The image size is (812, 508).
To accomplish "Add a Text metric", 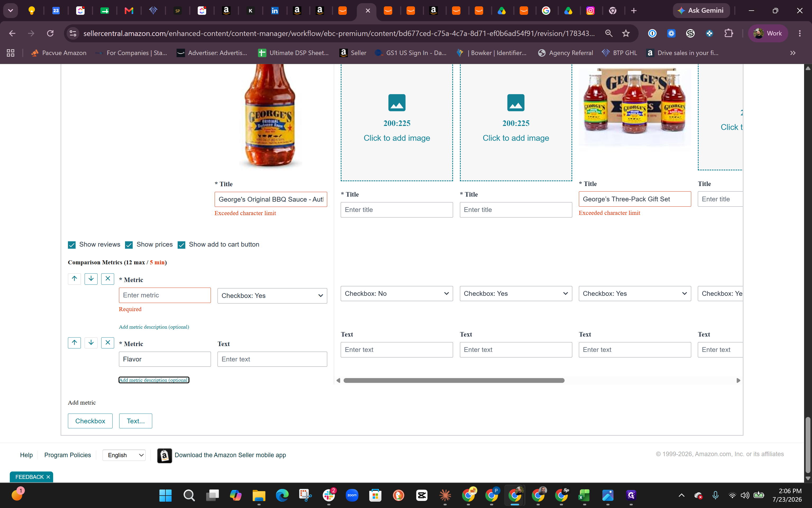I will coord(136,421).
